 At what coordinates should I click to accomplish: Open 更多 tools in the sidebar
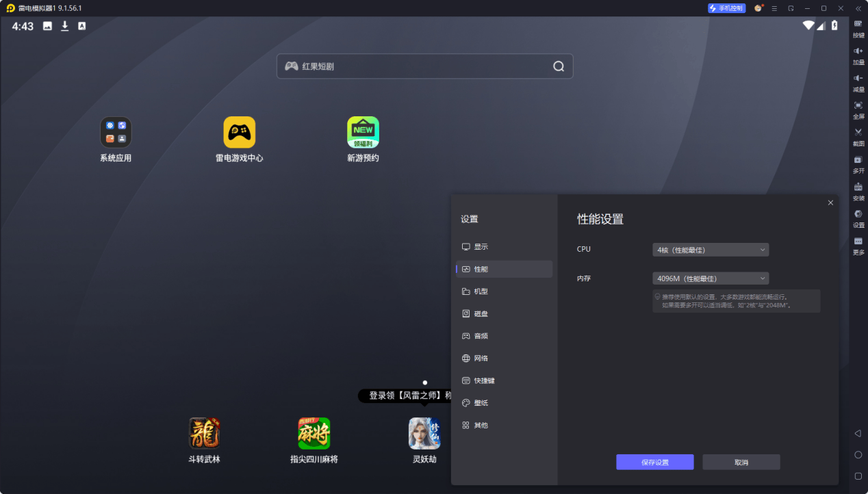pyautogui.click(x=858, y=246)
